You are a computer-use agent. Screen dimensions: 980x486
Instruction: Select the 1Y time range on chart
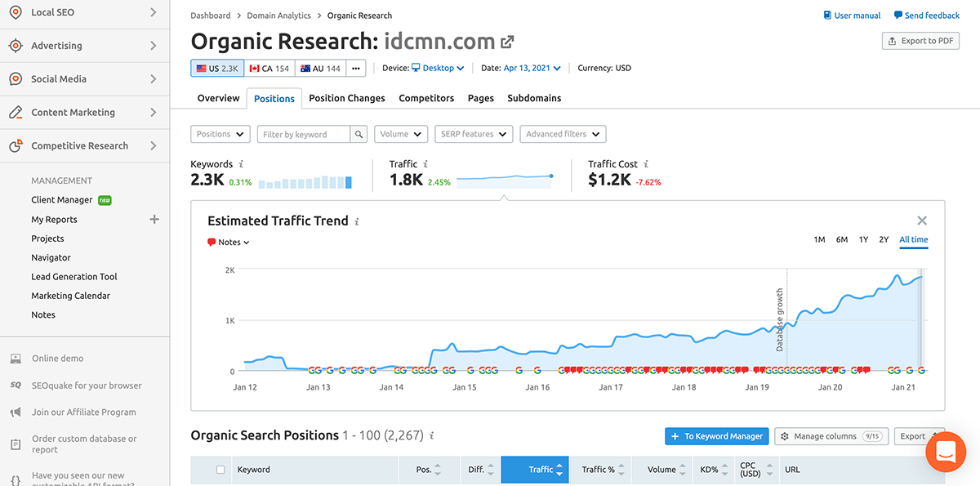(x=863, y=239)
